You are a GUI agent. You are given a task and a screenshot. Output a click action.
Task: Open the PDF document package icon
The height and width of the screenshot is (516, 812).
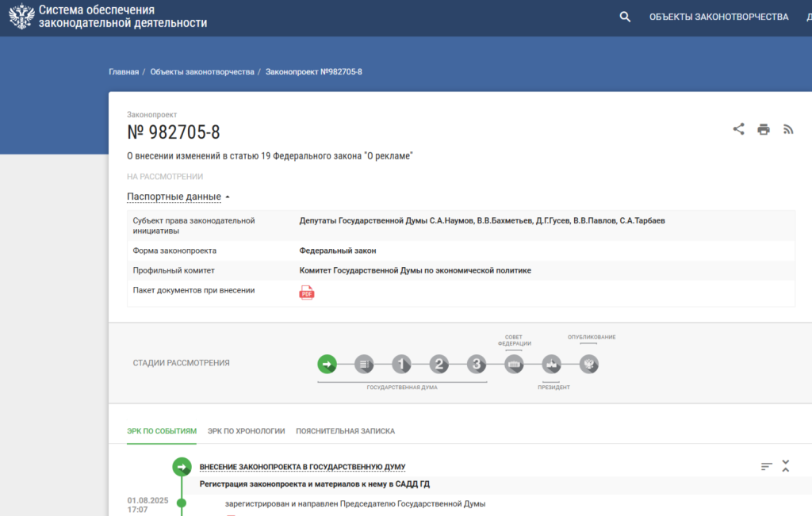(x=307, y=292)
